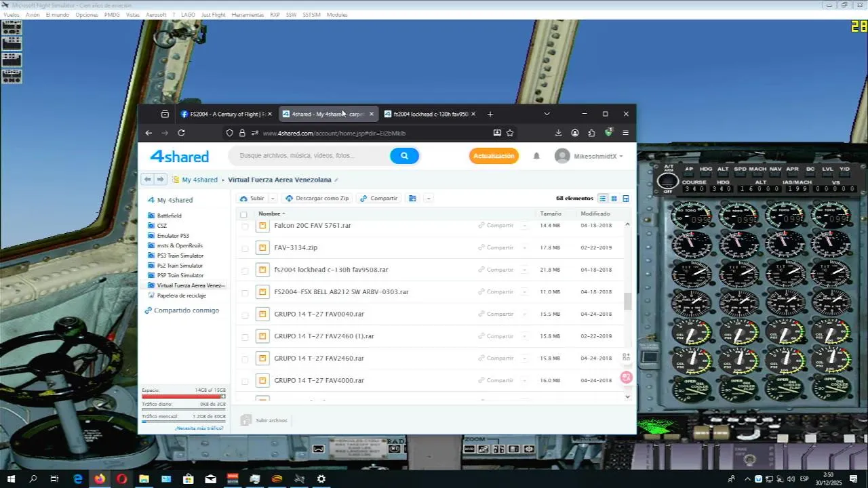Click the orange Actualización button
Image resolution: width=868 pixels, height=488 pixels.
pos(494,156)
